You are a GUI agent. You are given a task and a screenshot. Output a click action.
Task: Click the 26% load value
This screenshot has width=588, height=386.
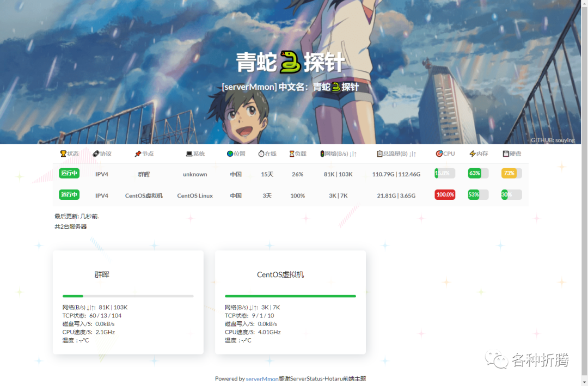(297, 174)
